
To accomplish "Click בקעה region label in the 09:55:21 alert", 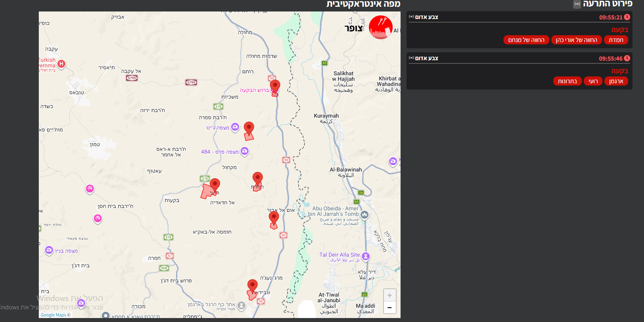I will pyautogui.click(x=619, y=30).
